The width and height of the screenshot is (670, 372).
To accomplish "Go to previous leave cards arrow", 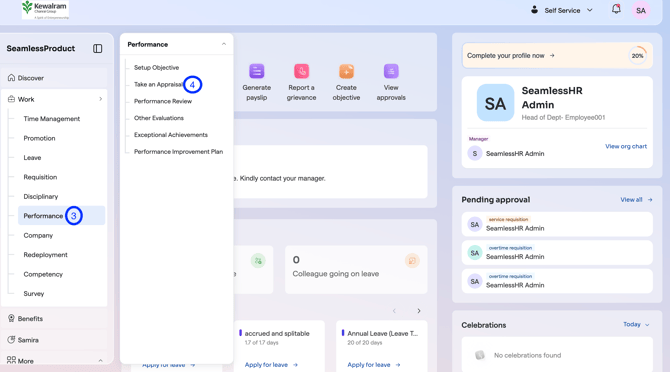I will [x=394, y=311].
